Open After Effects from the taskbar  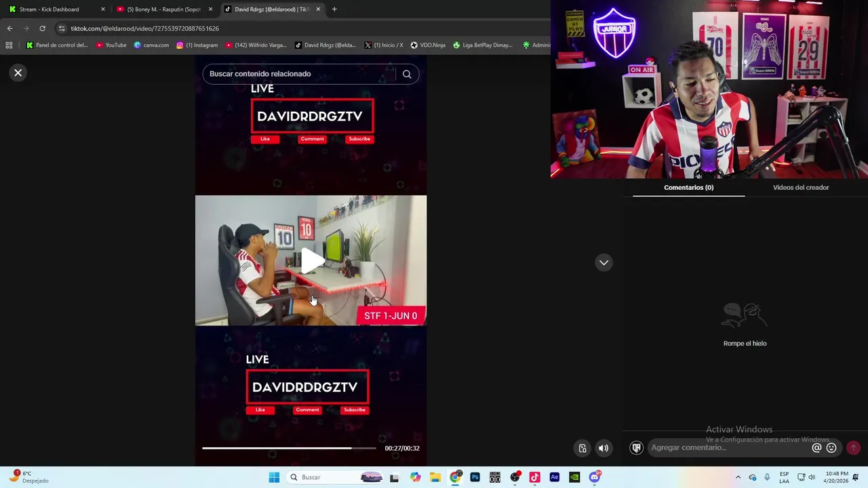tap(554, 477)
